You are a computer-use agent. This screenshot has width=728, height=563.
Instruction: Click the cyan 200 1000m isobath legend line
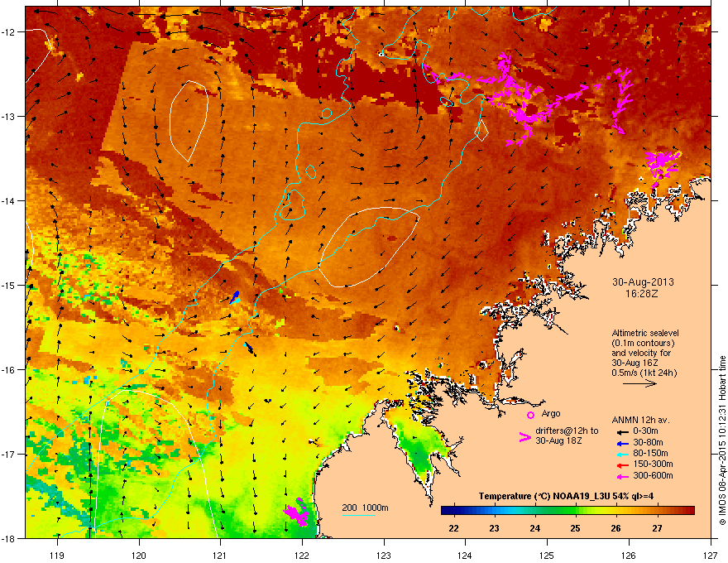point(359,515)
